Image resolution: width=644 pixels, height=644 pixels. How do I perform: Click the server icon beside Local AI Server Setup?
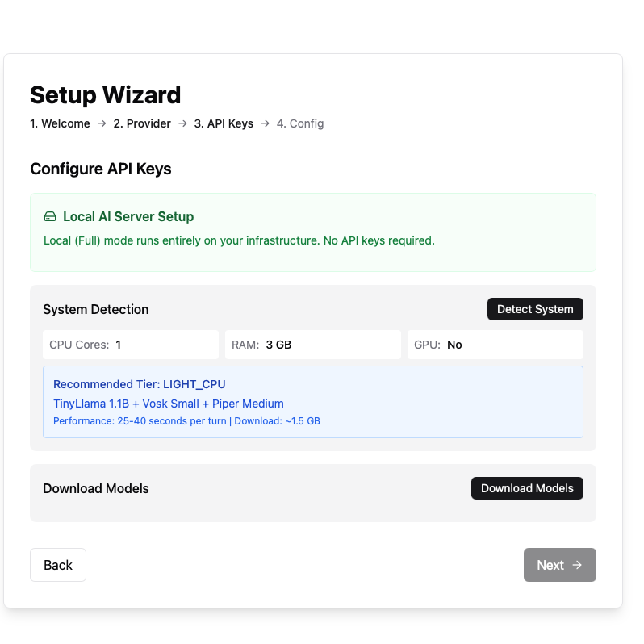coord(50,216)
